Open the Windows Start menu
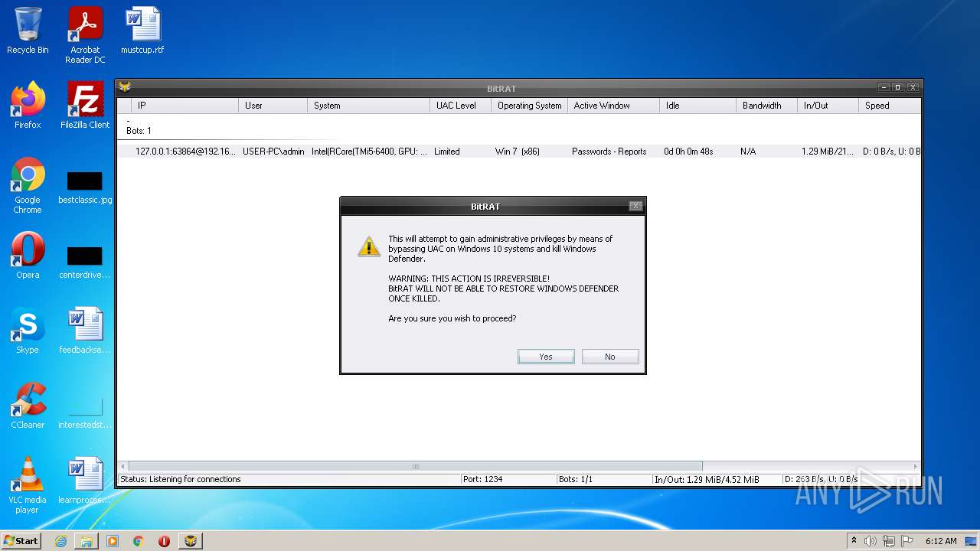This screenshot has height=551, width=980. [21, 540]
